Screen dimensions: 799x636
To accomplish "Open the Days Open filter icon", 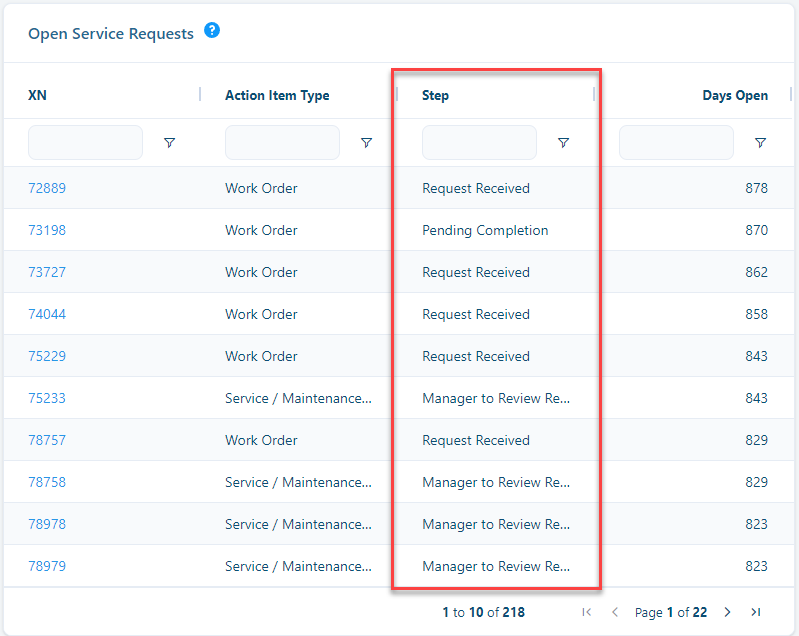I will tap(760, 143).
